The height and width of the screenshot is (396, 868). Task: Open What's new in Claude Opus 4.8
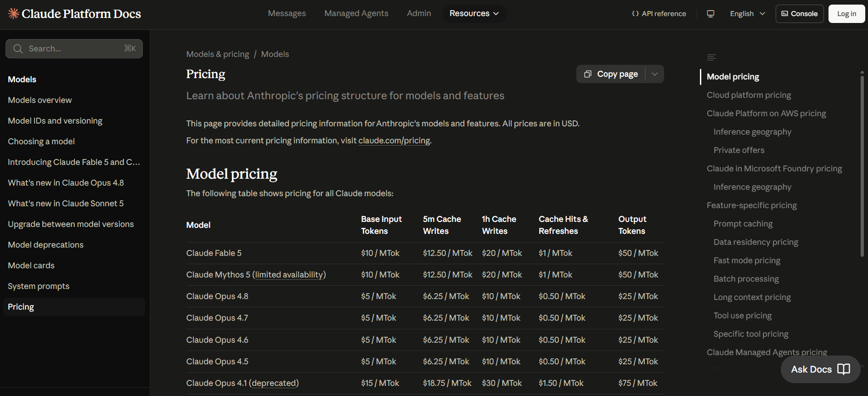pos(66,183)
